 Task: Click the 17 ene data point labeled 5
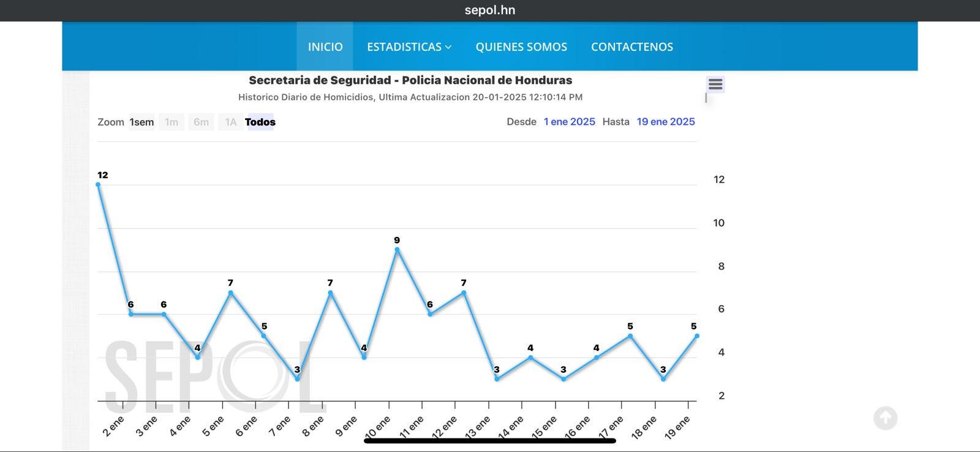630,336
